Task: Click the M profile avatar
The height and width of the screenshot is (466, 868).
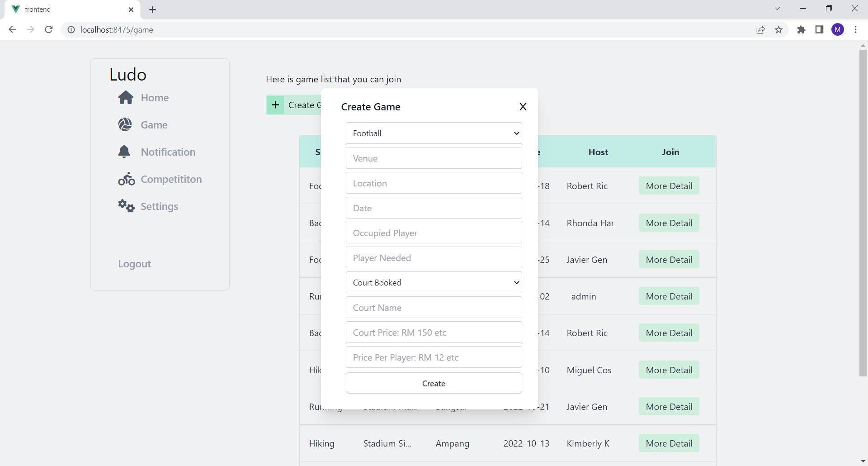Action: coord(838,29)
